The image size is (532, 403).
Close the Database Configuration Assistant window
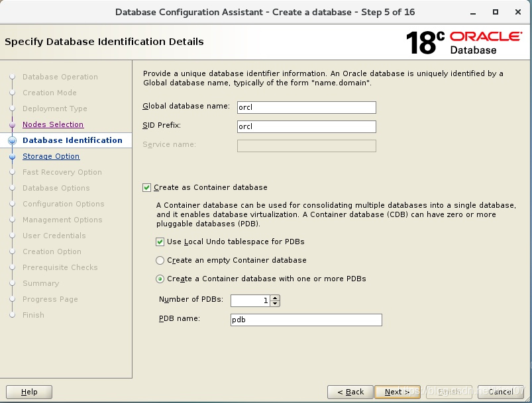[517, 12]
